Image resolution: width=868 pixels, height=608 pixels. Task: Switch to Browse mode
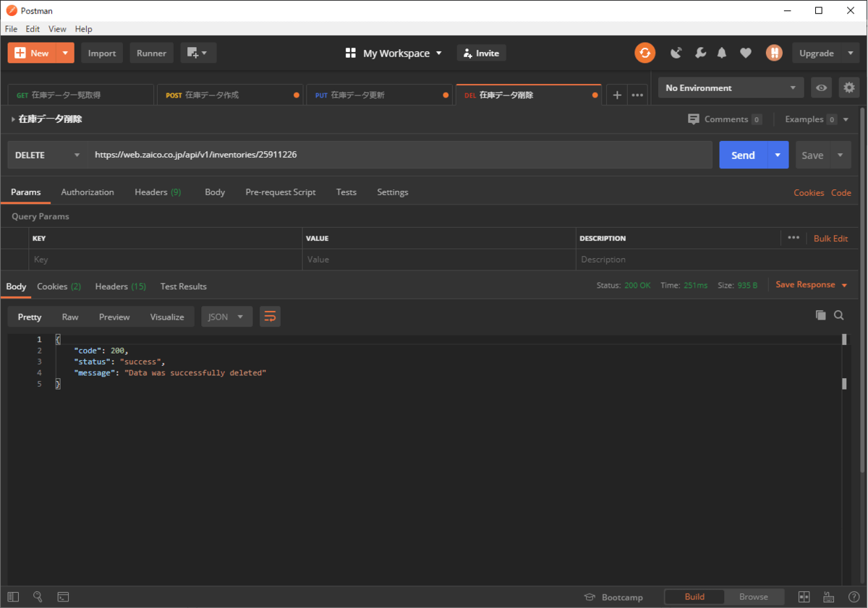[754, 597]
